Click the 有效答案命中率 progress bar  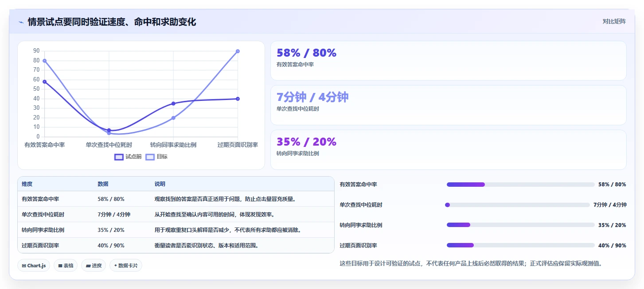click(x=520, y=185)
